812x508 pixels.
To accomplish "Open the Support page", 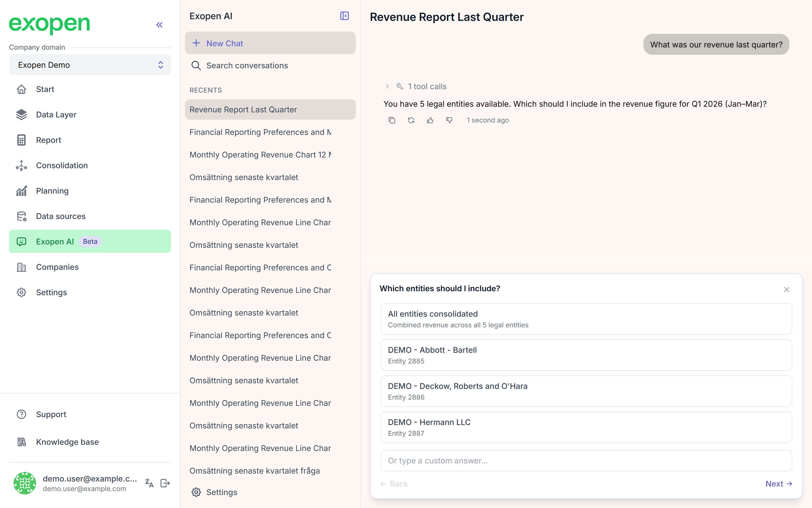I will point(90,414).
